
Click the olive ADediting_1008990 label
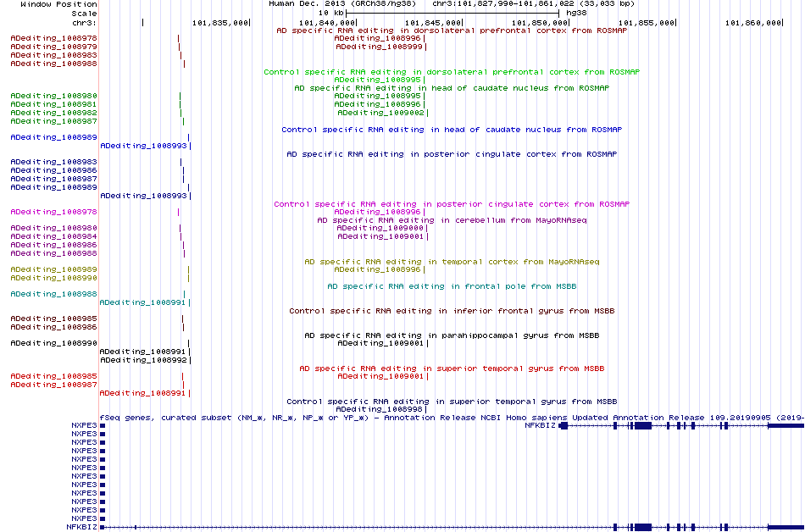click(54, 278)
